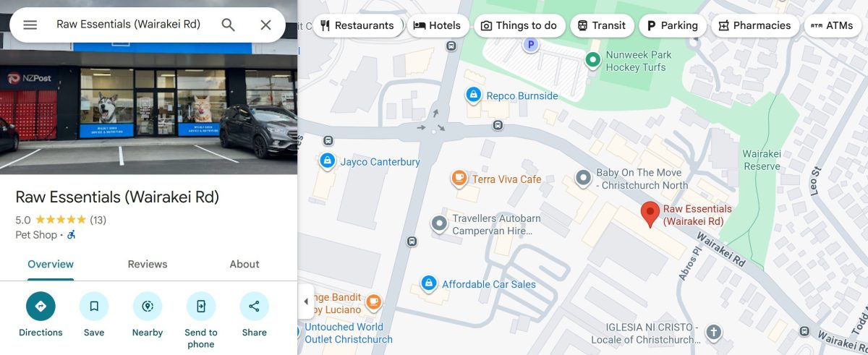Search Nearby places icon
Image resolution: width=868 pixels, height=355 pixels.
[x=148, y=306]
